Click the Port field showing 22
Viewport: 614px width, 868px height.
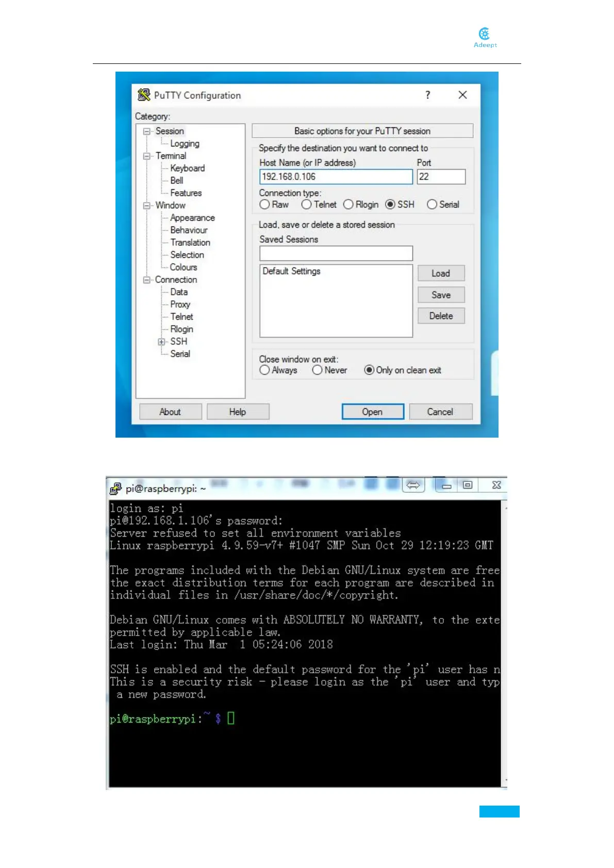(x=441, y=177)
